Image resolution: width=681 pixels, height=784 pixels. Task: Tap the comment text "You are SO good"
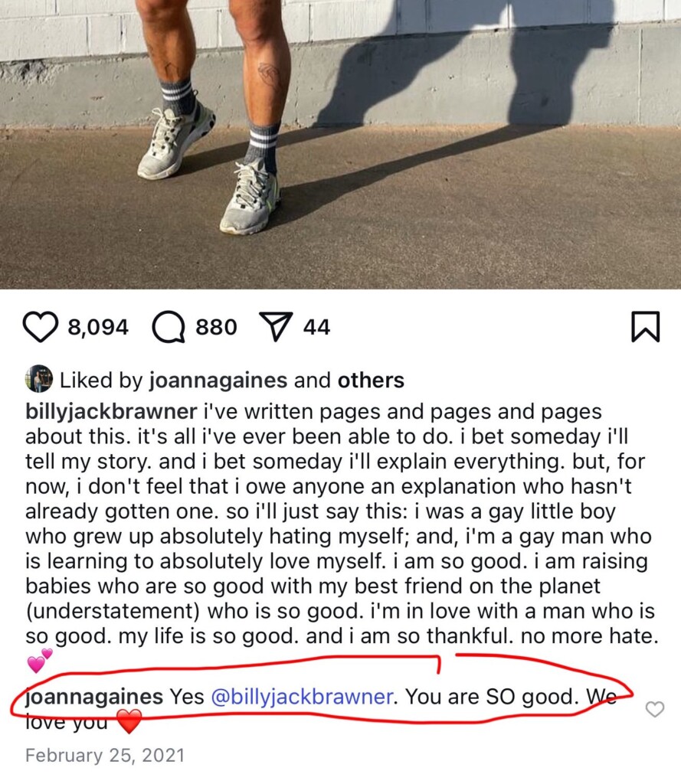[x=489, y=697]
